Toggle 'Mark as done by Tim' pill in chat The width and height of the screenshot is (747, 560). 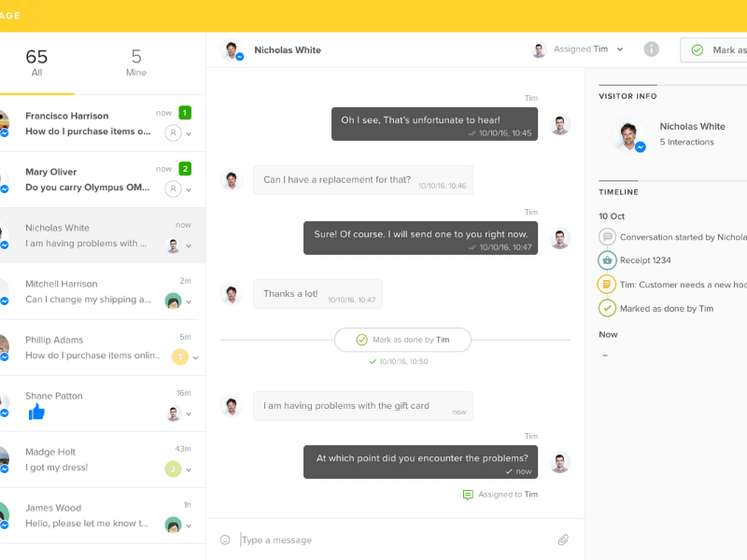[x=402, y=340]
